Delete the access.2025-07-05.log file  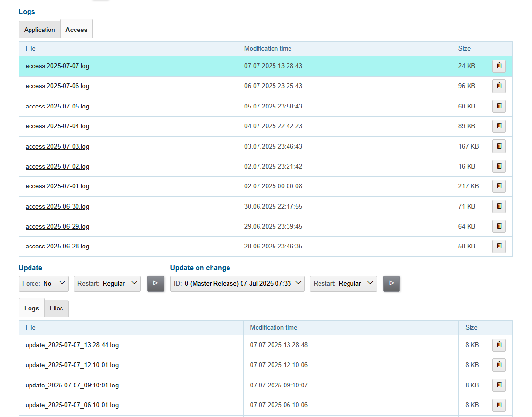[x=499, y=106]
